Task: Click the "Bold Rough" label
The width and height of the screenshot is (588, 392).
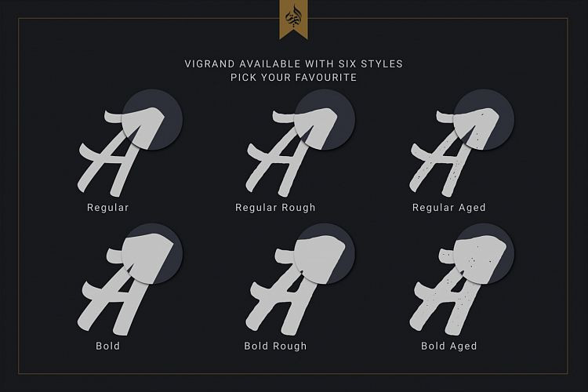Action: point(276,347)
